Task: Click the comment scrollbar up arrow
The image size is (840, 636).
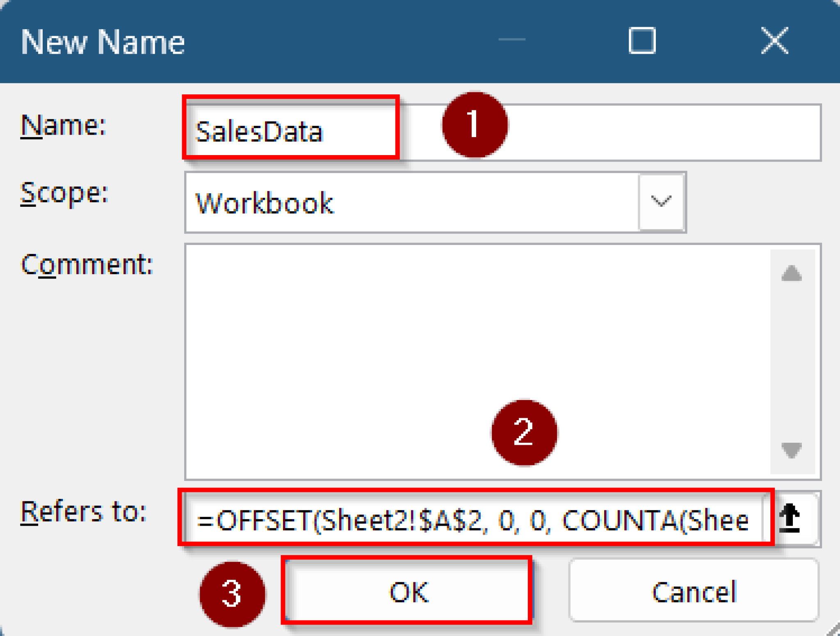Action: (x=792, y=273)
